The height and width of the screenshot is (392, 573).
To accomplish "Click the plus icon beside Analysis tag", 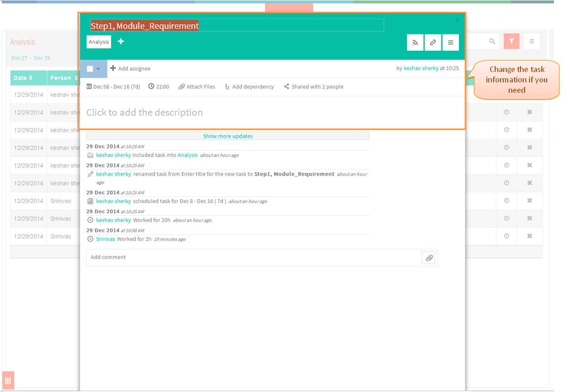I will [x=120, y=41].
